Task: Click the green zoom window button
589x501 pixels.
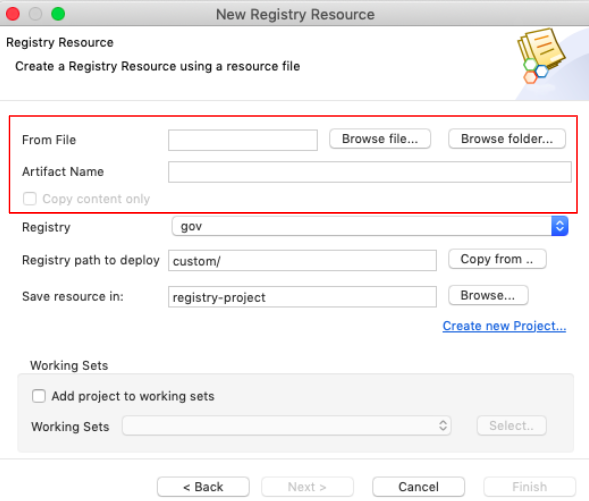Action: pyautogui.click(x=58, y=14)
